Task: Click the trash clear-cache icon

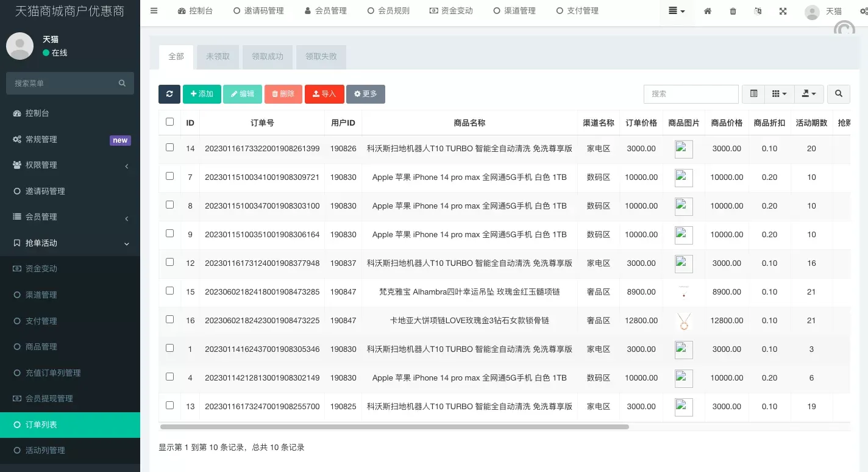Action: [x=733, y=11]
